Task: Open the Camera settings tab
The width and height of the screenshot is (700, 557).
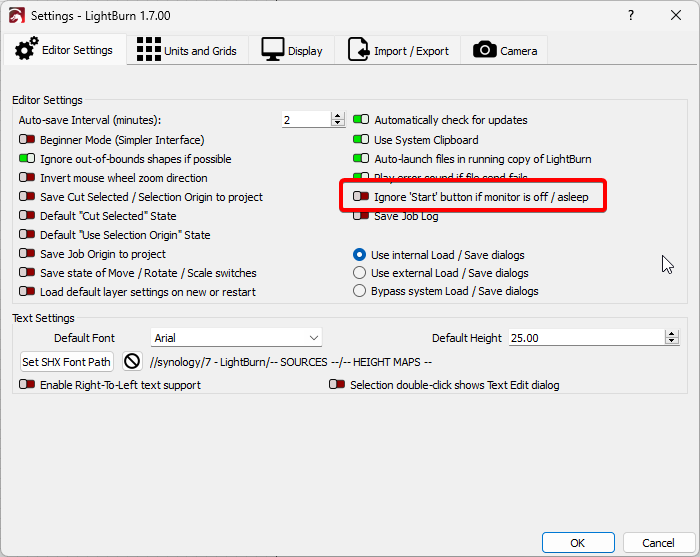Action: pyautogui.click(x=504, y=50)
